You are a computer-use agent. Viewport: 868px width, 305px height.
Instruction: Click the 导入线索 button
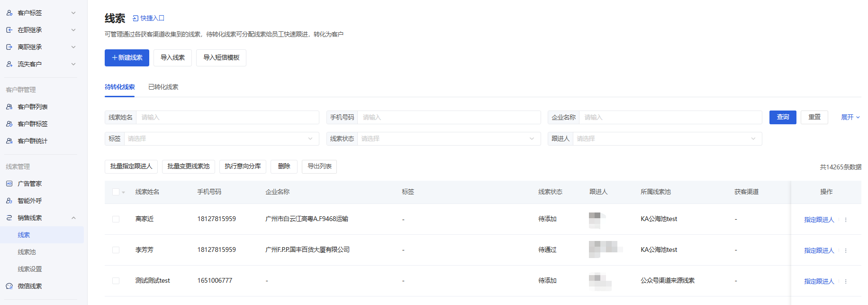point(172,58)
